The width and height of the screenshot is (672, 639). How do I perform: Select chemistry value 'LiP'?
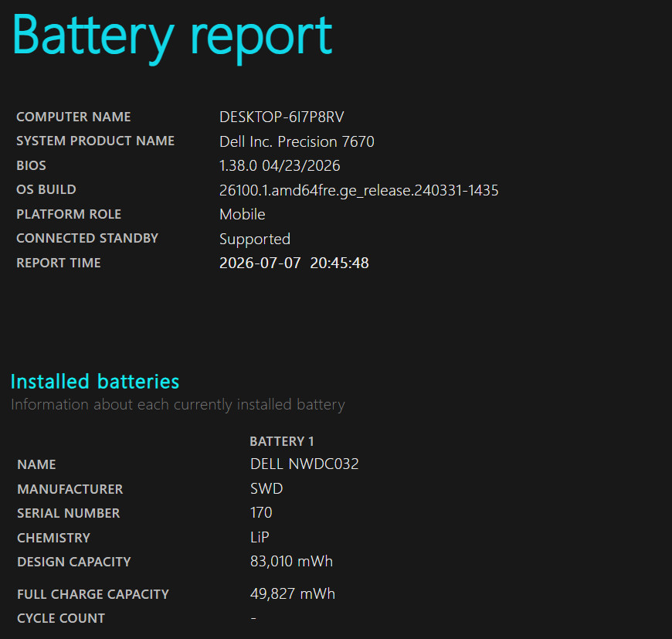coord(260,537)
